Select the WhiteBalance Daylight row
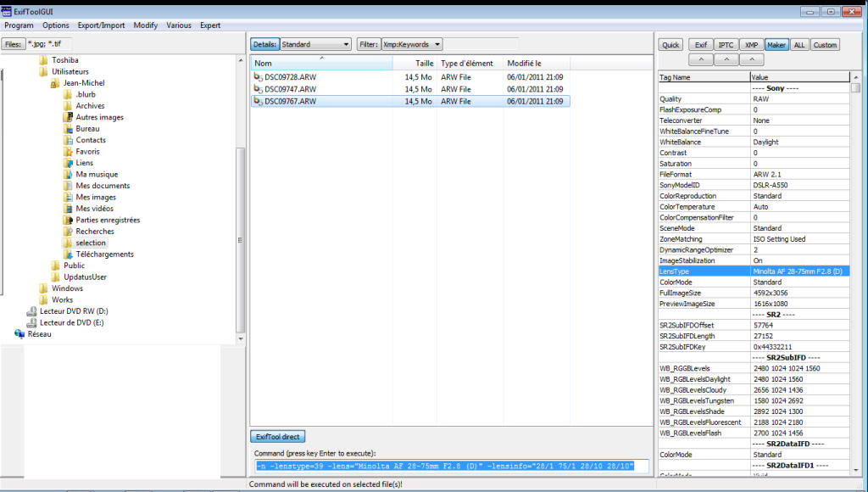The width and height of the screenshot is (868, 492). click(754, 143)
